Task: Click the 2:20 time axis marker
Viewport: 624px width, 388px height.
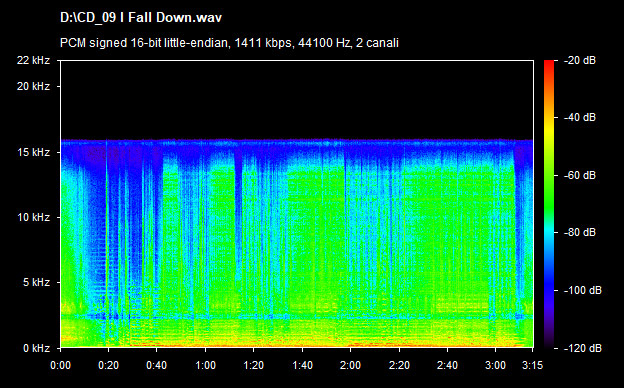Action: point(399,365)
